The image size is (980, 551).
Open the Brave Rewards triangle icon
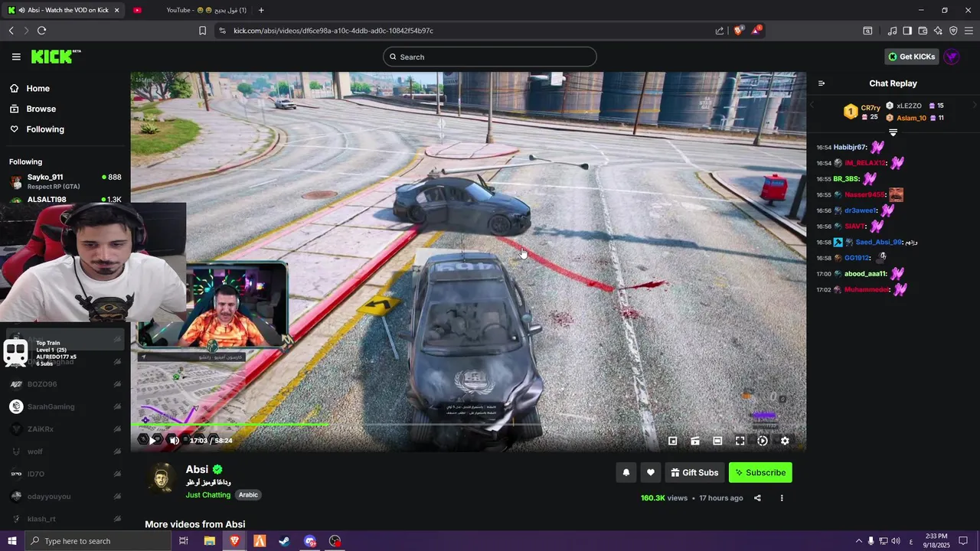pos(756,31)
